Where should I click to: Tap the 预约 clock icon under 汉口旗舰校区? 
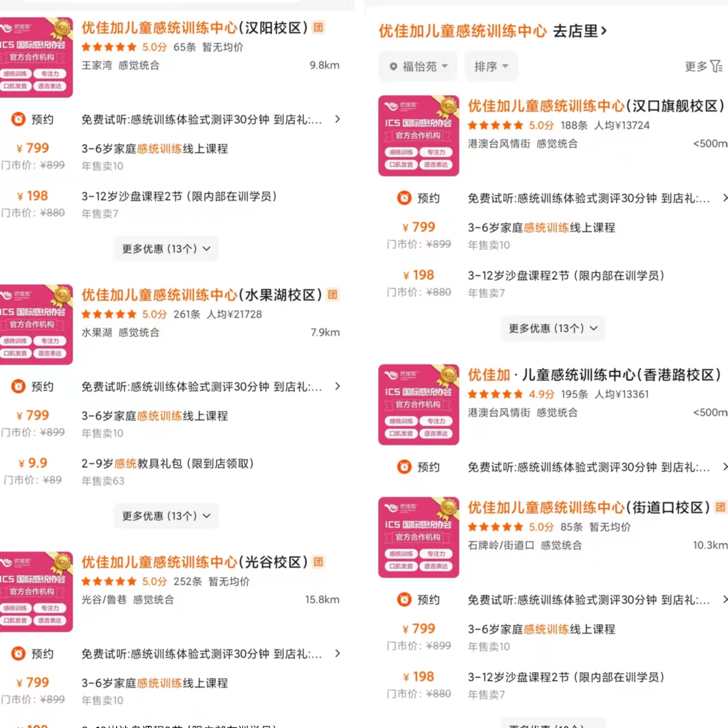pyautogui.click(x=404, y=198)
